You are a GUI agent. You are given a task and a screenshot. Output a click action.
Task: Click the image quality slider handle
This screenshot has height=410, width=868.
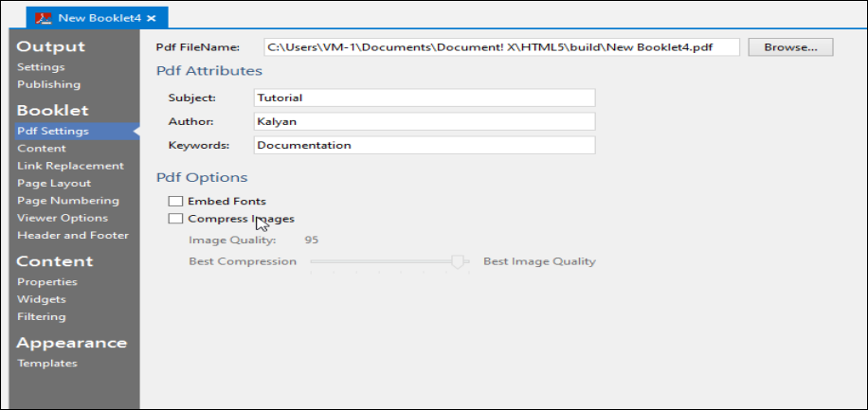pyautogui.click(x=460, y=262)
